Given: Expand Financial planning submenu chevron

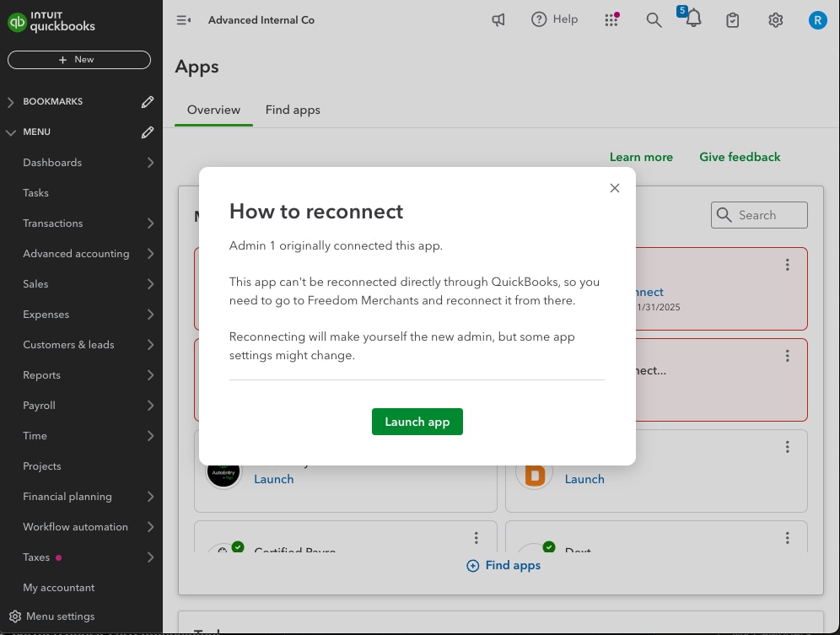Looking at the screenshot, I should click(x=150, y=497).
